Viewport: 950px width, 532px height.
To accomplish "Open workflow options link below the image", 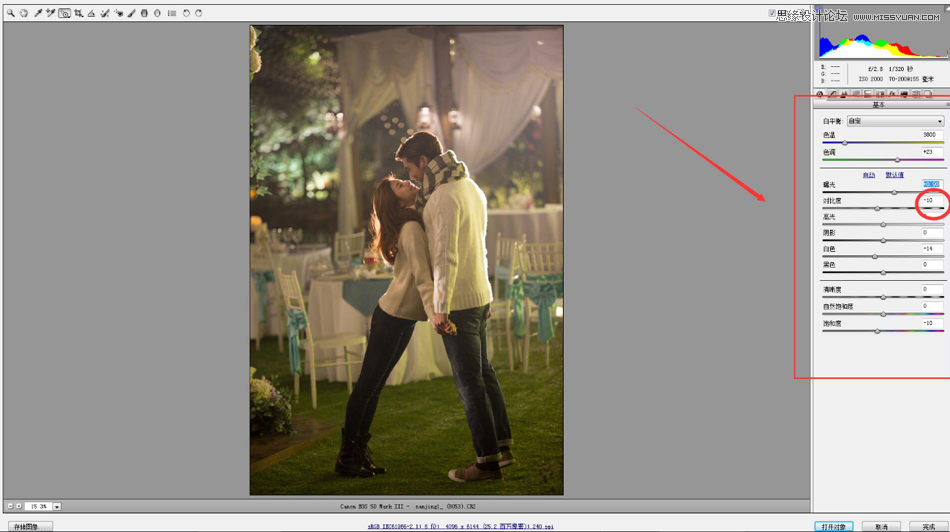I will click(x=460, y=526).
